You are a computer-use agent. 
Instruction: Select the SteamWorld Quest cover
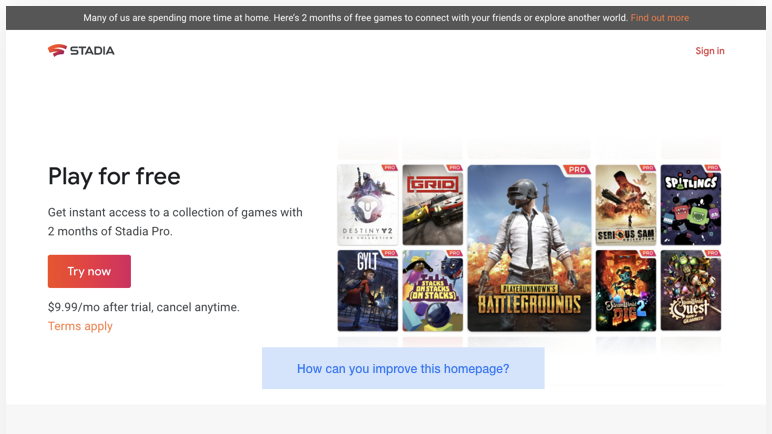691,291
